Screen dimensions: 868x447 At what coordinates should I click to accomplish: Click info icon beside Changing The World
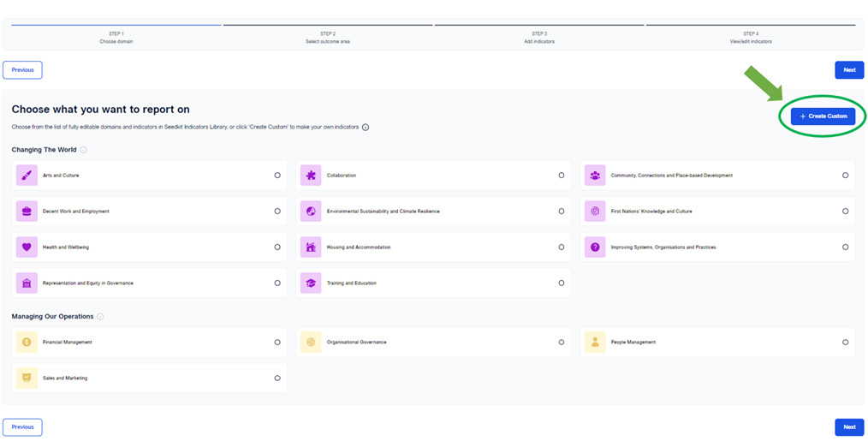[x=84, y=150]
